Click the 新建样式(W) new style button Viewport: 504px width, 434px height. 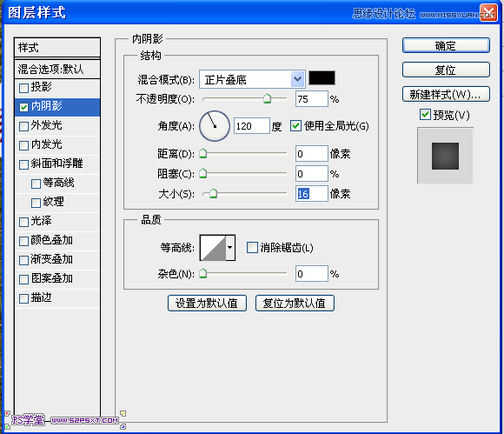coord(446,94)
